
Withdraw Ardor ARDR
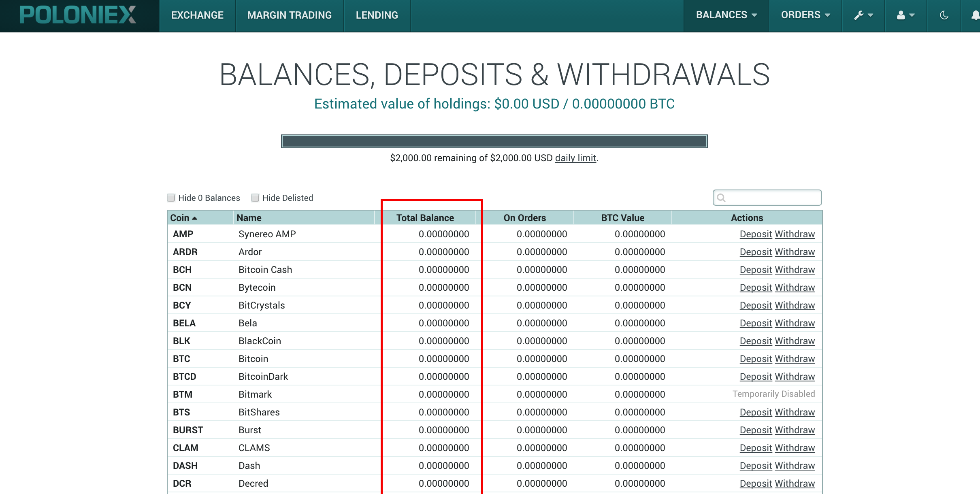click(x=795, y=252)
